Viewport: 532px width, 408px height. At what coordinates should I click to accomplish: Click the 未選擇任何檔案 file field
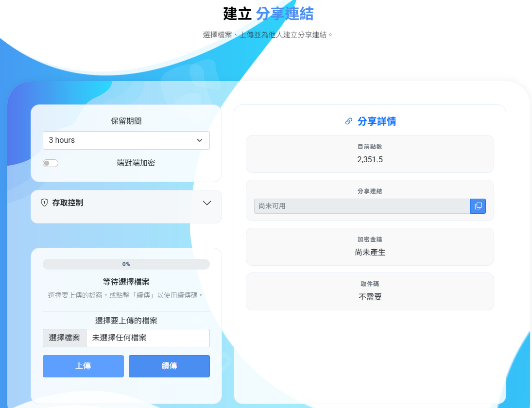pos(148,338)
